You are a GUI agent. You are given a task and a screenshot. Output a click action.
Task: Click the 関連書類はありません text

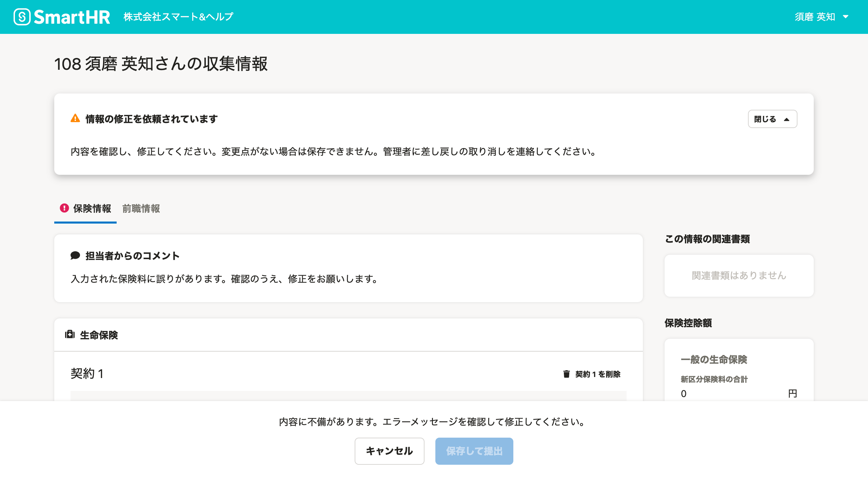coord(739,276)
